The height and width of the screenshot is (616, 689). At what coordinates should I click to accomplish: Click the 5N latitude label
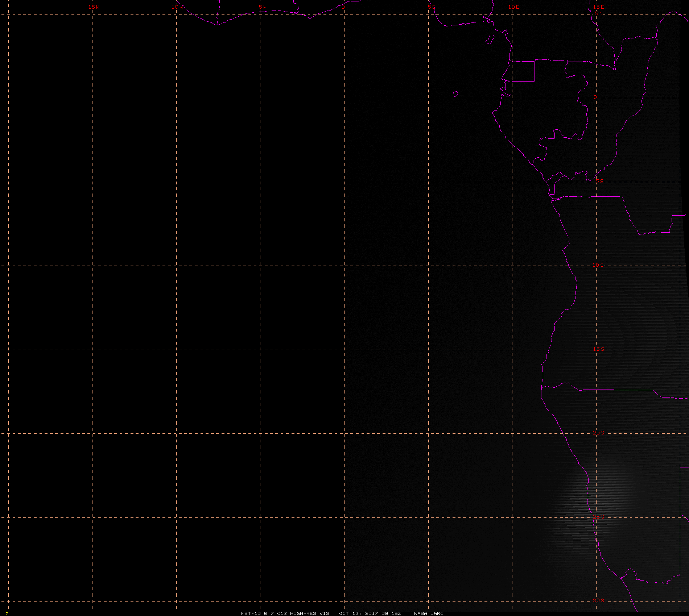[599, 13]
